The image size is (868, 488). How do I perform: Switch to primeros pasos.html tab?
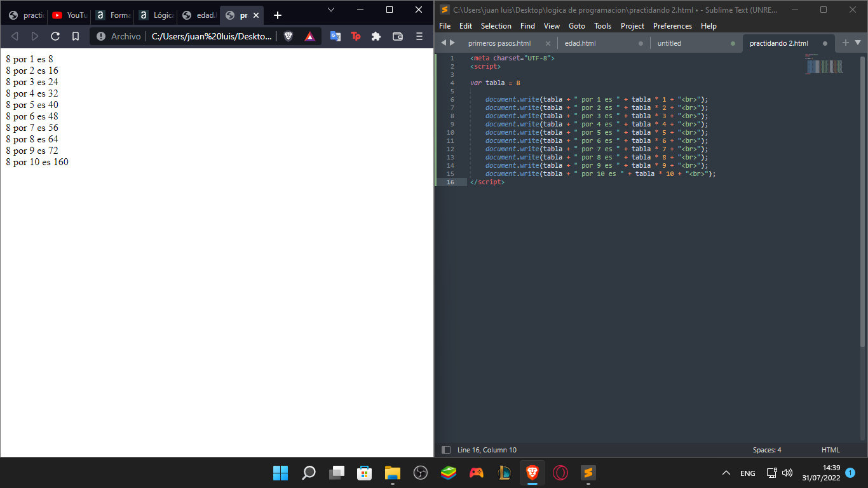tap(499, 43)
